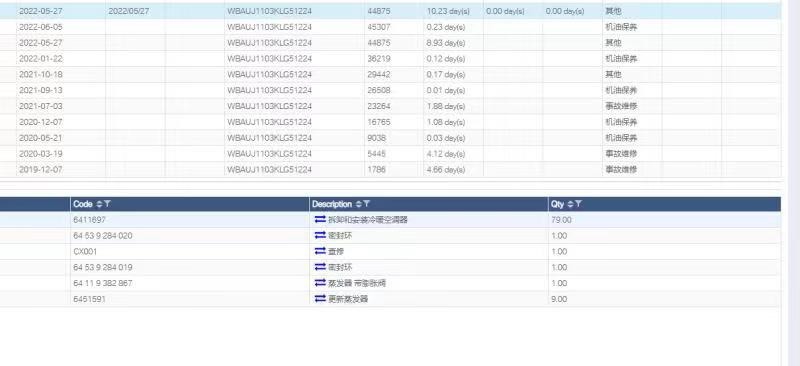Viewport: 800px width, 366px height.
Task: Select the record with mileage 9038
Action: click(x=390, y=138)
